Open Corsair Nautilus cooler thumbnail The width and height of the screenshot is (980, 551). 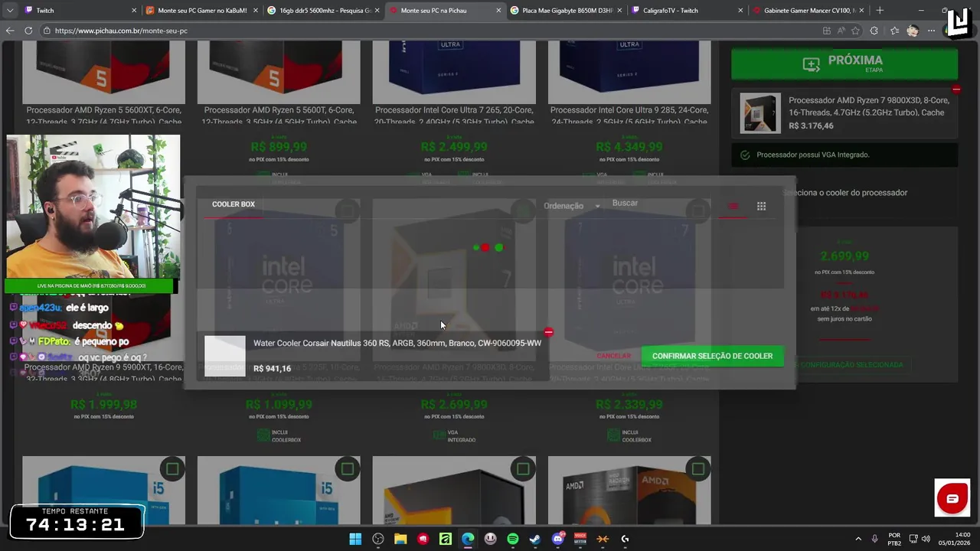point(225,356)
